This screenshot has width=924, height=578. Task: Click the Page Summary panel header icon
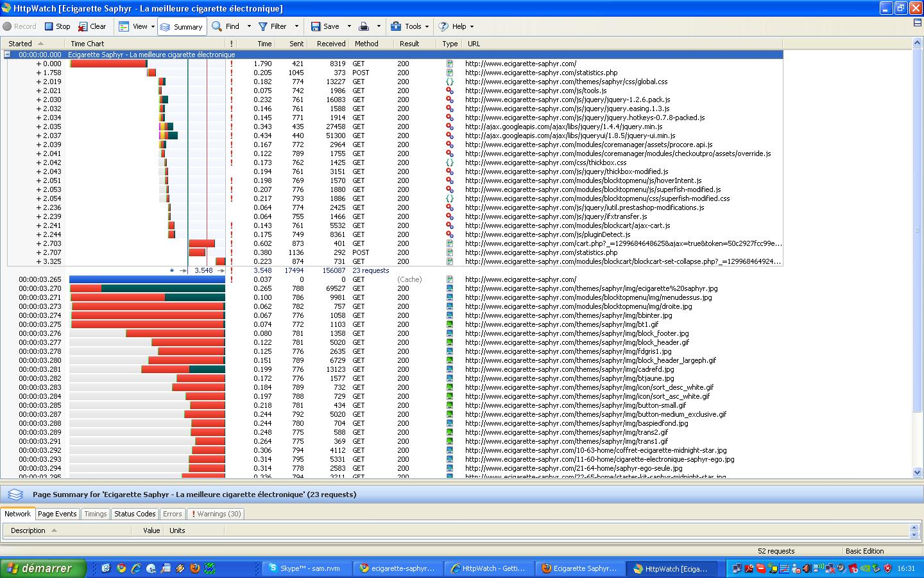[15, 495]
